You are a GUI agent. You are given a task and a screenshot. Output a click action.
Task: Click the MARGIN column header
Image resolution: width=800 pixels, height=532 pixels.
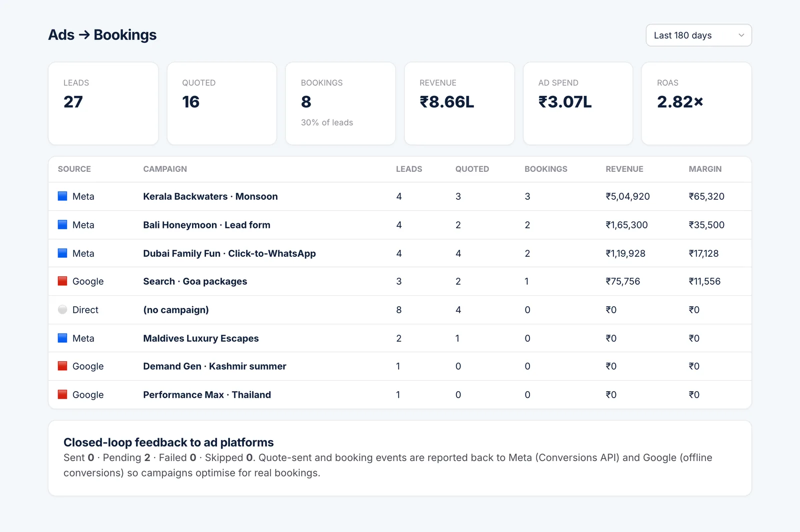click(705, 169)
